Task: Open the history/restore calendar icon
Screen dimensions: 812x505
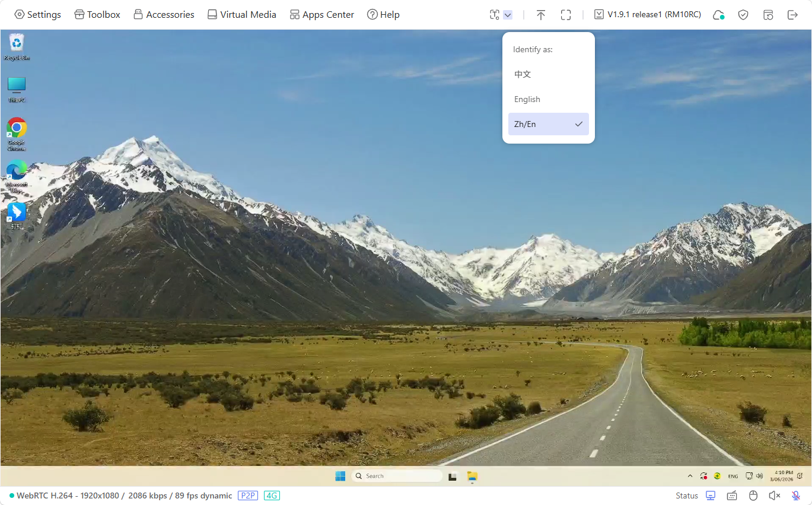Action: coord(768,15)
